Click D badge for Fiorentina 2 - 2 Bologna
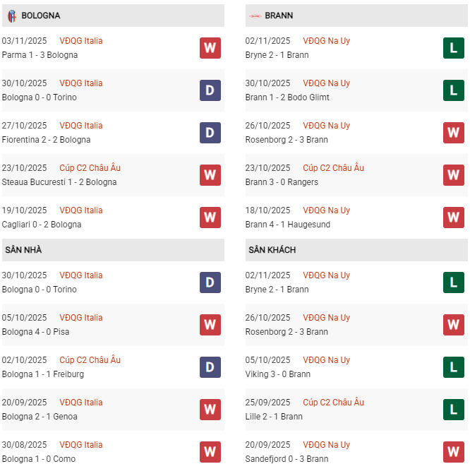 210,133
